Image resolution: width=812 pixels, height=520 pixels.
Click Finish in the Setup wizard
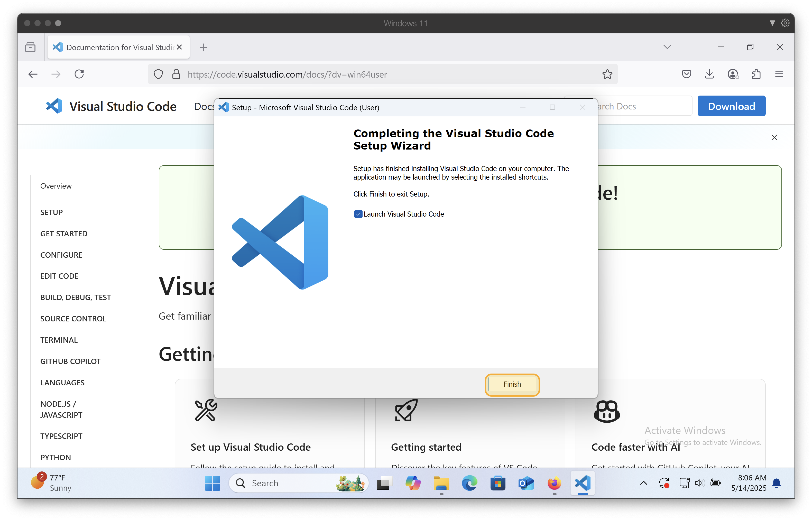click(x=512, y=384)
